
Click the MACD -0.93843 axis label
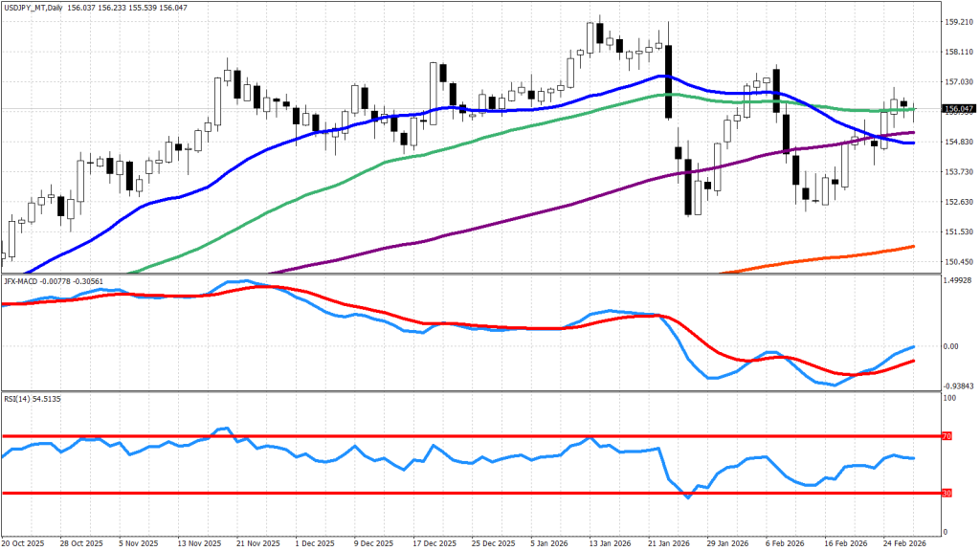[958, 386]
